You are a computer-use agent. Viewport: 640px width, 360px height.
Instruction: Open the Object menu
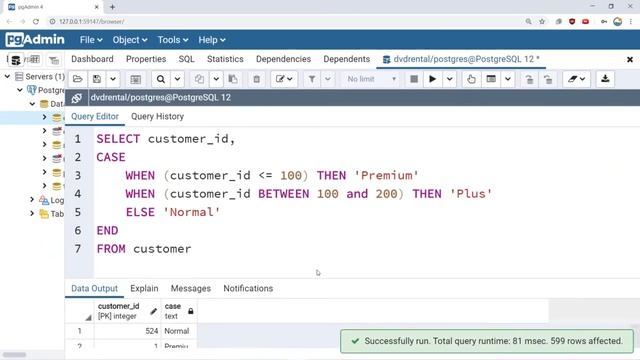pyautogui.click(x=130, y=40)
